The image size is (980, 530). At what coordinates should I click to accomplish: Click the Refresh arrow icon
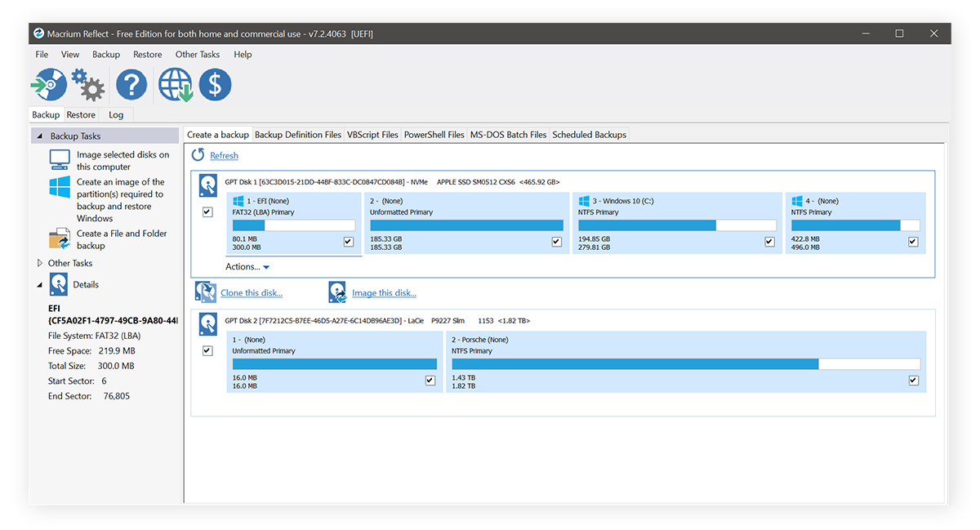click(x=198, y=155)
